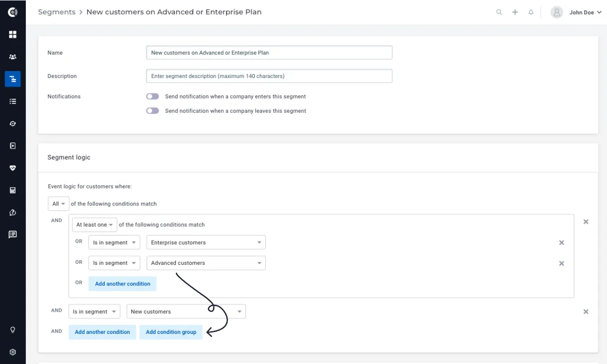Open the heart health icon in sidebar

pos(13,168)
